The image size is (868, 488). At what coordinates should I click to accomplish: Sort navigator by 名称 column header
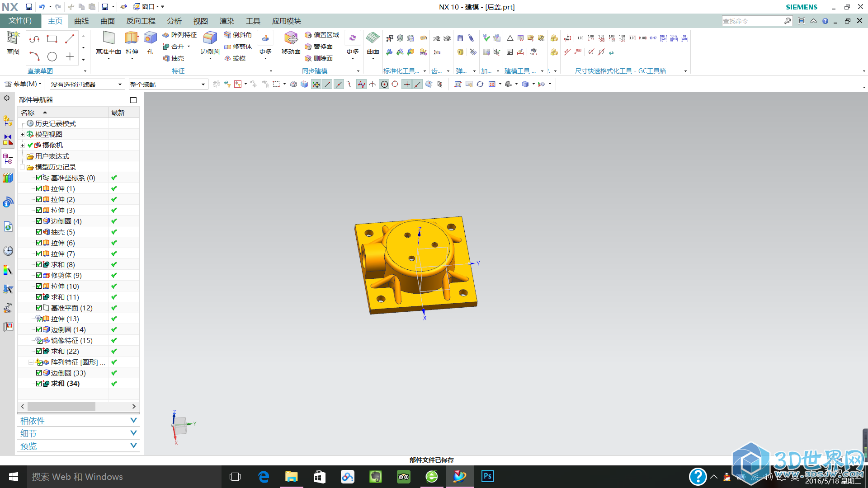[x=63, y=113]
